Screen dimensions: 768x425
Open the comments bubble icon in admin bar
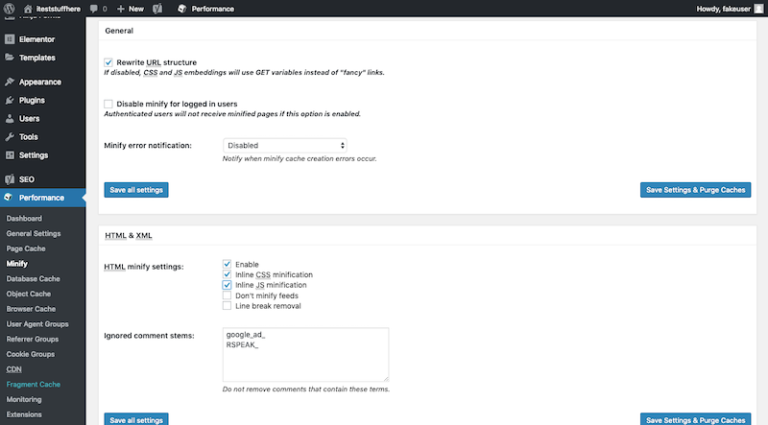pyautogui.click(x=94, y=8)
